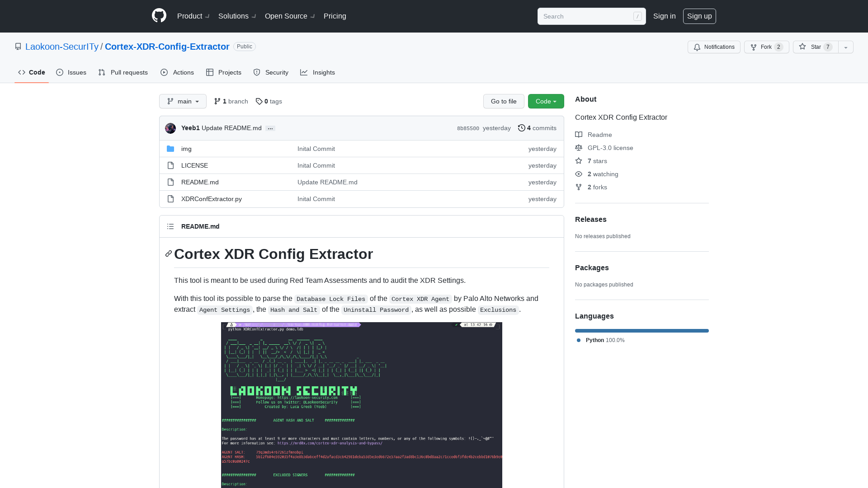Select the Code tab

(x=32, y=73)
